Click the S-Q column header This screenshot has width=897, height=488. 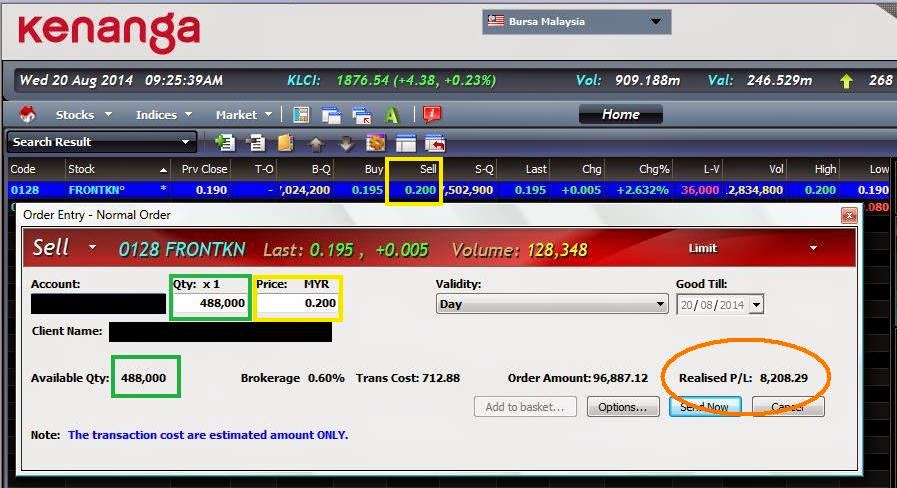point(484,169)
